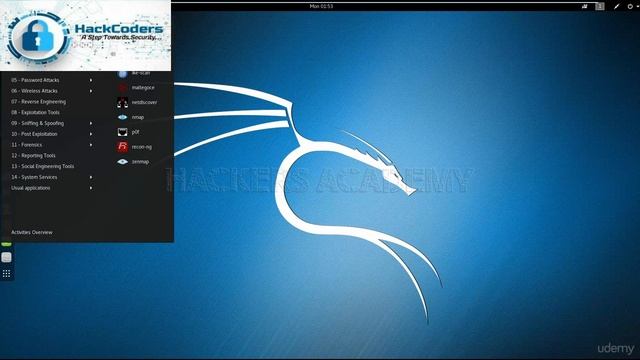This screenshot has width=640, height=360.
Task: Click the netdiscover tool icon
Action: tap(122, 102)
